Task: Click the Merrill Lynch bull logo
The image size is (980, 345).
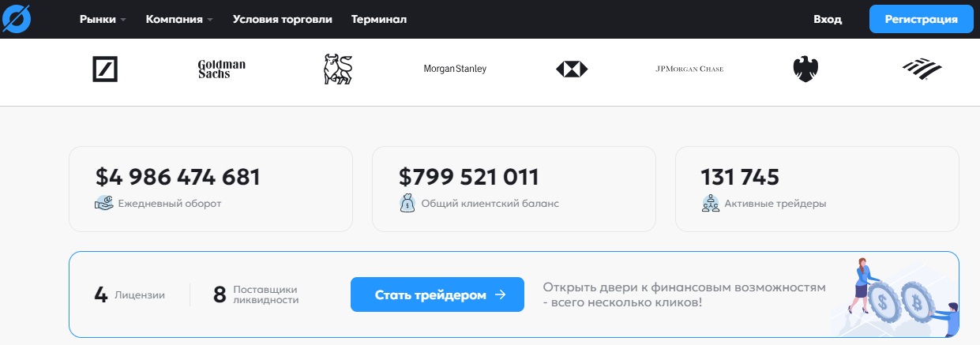Action: tap(337, 69)
